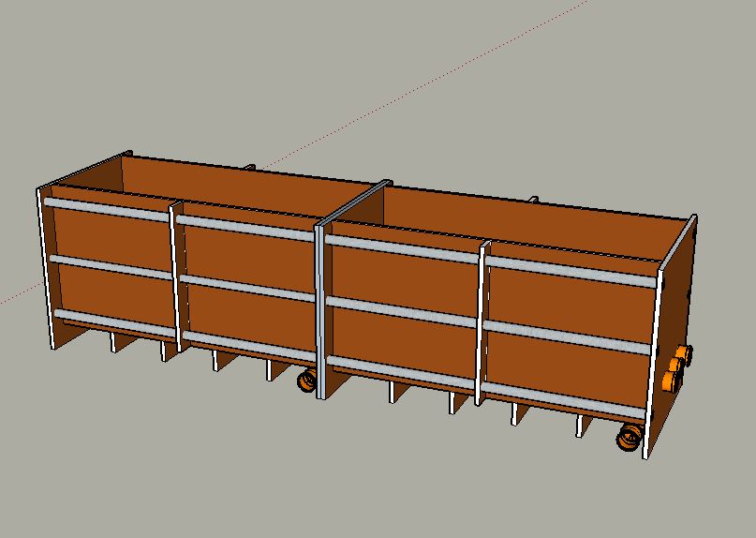756x538 pixels.
Task: Select the central gray vertical divider frame
Action: pyautogui.click(x=321, y=309)
